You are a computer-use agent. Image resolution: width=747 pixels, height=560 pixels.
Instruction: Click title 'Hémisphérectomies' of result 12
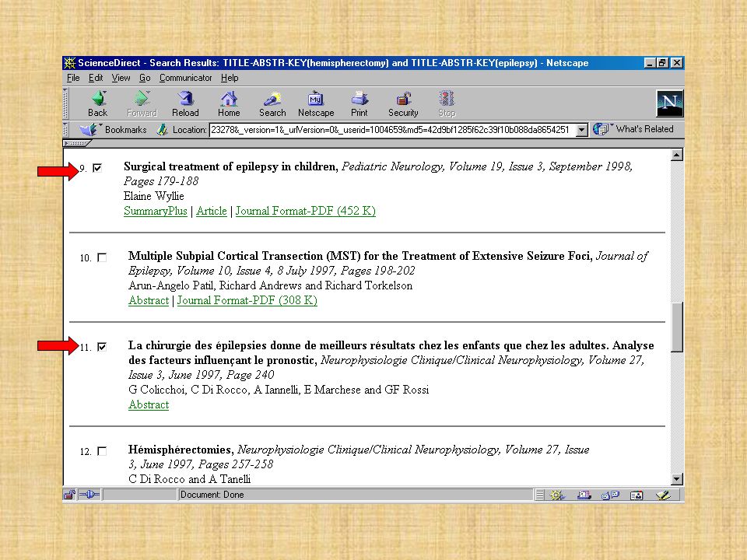pyautogui.click(x=180, y=450)
